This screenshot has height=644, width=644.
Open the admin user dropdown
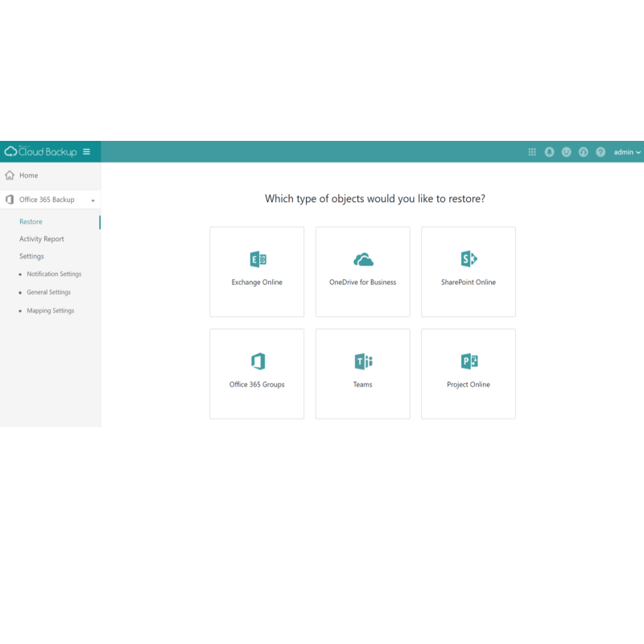pyautogui.click(x=627, y=152)
